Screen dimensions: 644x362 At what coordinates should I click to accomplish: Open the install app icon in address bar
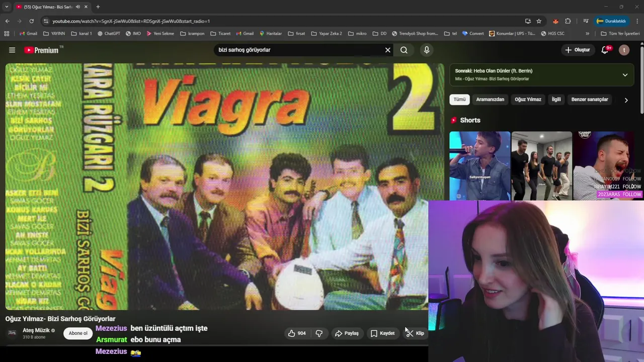(528, 21)
